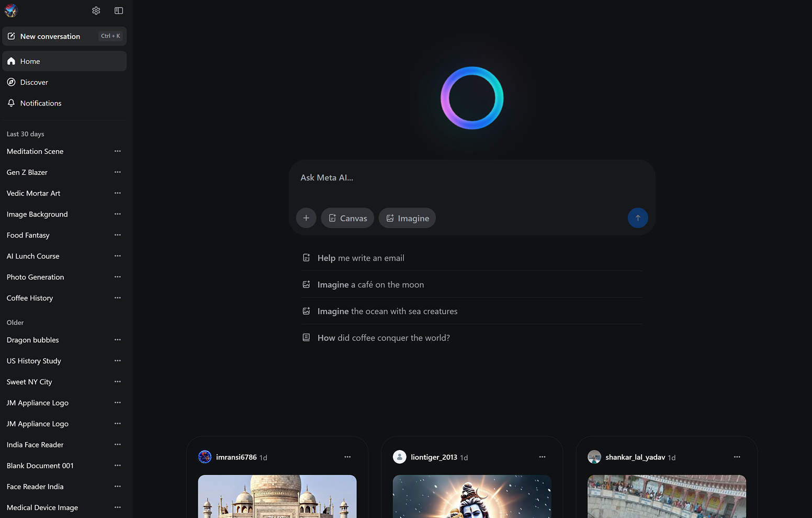Open Gen Z Blazer conversation
This screenshot has width=812, height=518.
pos(27,172)
